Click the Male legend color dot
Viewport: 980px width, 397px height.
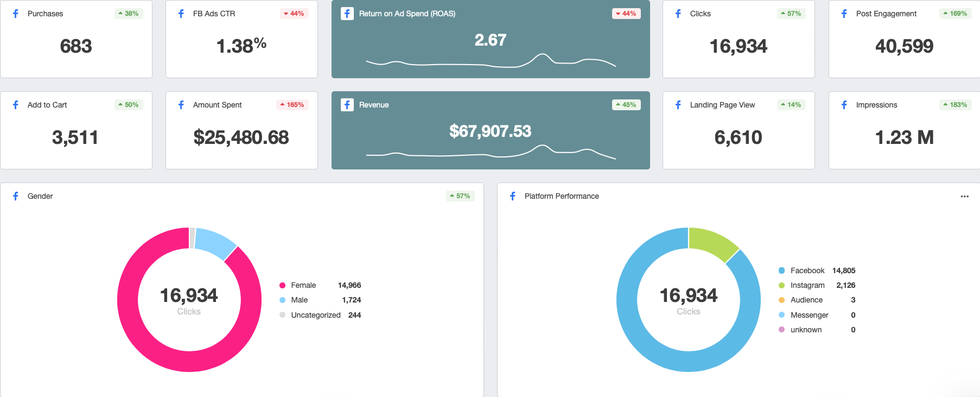pos(282,300)
